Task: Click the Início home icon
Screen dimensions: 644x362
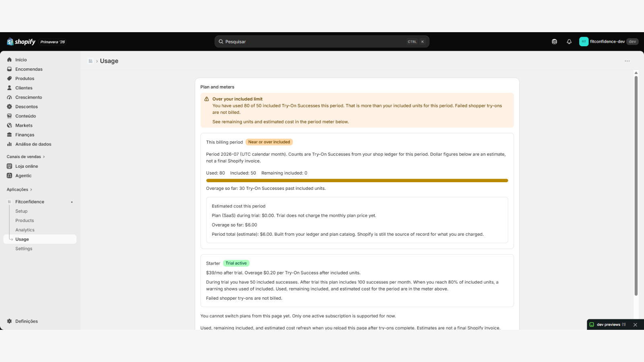Action: pos(9,60)
